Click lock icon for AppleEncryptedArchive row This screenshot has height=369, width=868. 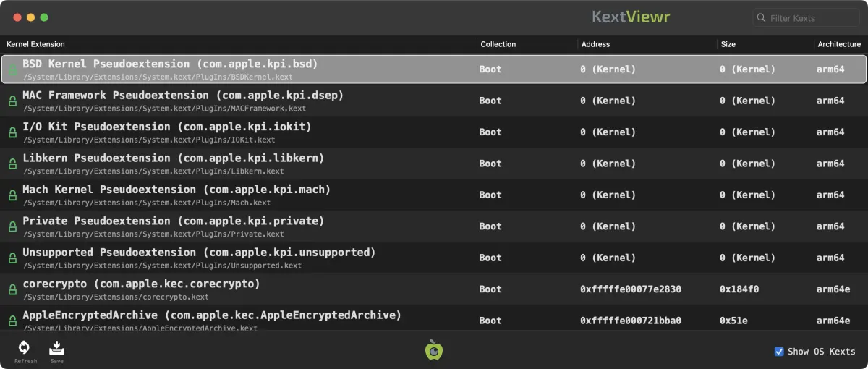12,321
